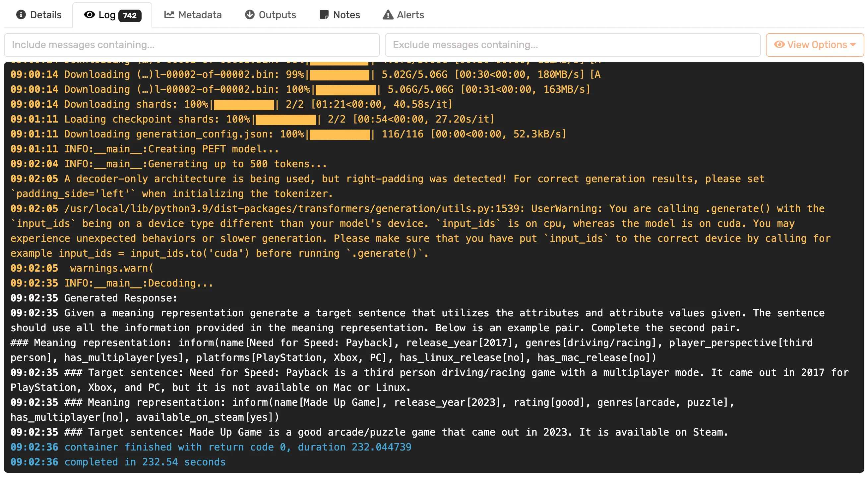Click the 'warnings.warn(' log line
868x477 pixels.
tap(82, 269)
